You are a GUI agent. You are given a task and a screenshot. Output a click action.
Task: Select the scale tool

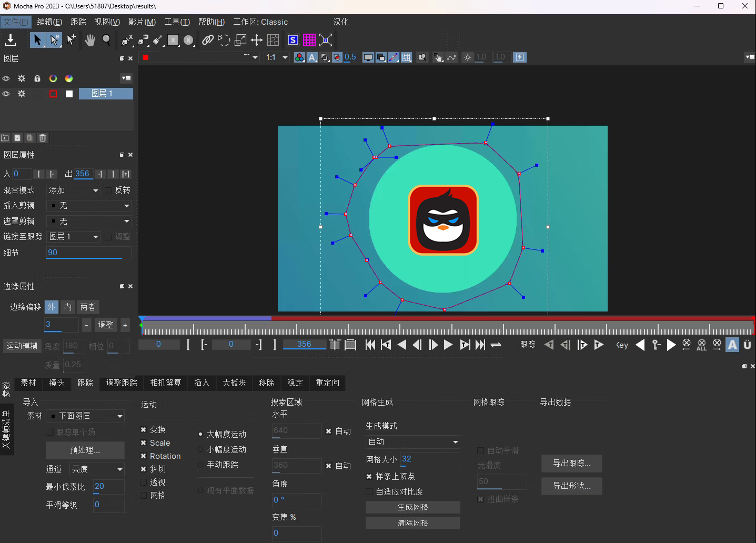(240, 40)
